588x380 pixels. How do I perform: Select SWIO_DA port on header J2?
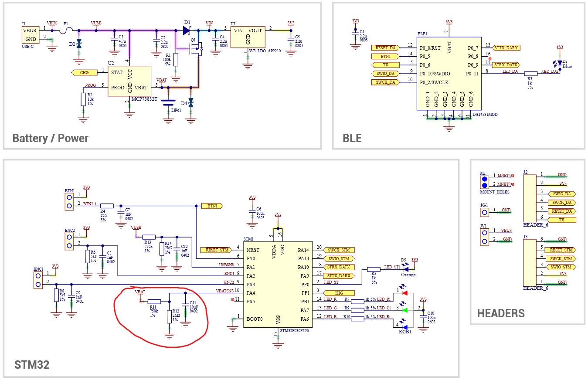[x=562, y=194]
